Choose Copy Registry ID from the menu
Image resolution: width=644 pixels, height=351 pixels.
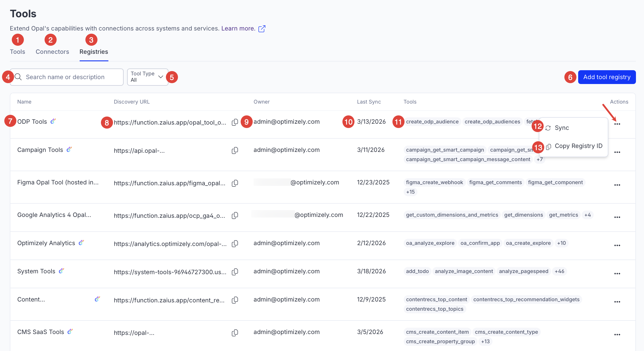click(578, 146)
